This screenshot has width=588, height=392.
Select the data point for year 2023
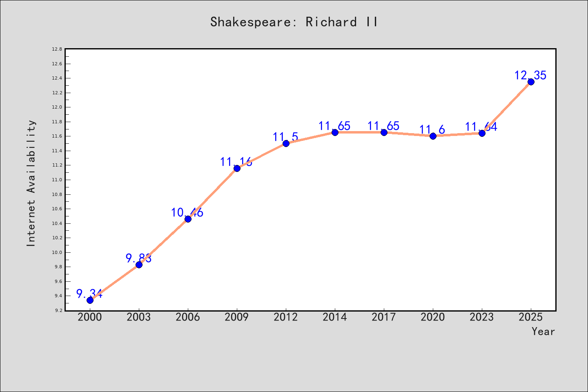click(482, 133)
